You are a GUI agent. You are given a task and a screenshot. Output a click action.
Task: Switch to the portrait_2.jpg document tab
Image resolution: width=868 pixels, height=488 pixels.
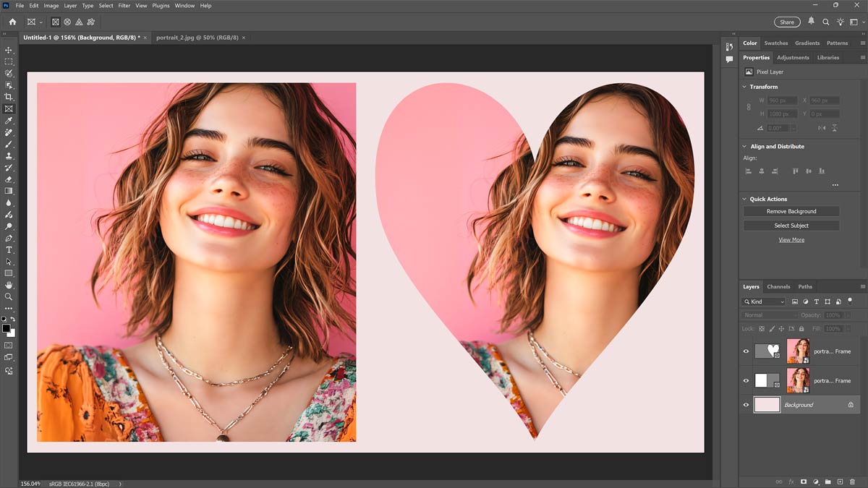pyautogui.click(x=197, y=38)
